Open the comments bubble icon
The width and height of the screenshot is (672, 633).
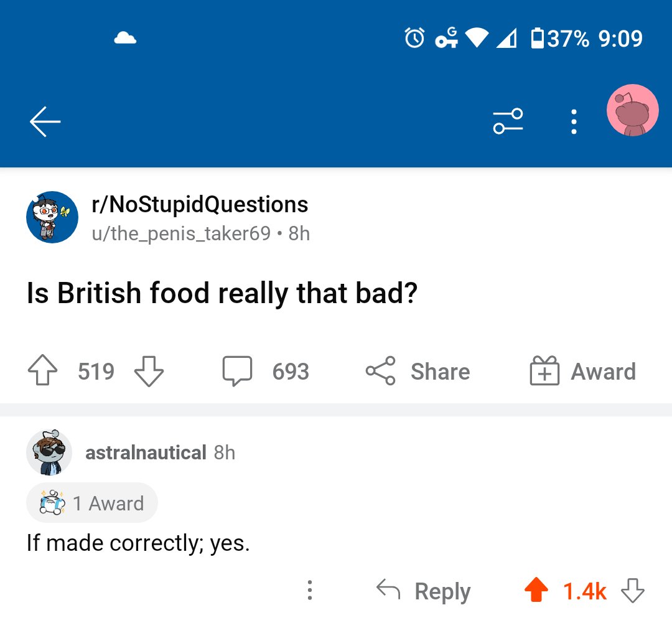[x=238, y=372]
